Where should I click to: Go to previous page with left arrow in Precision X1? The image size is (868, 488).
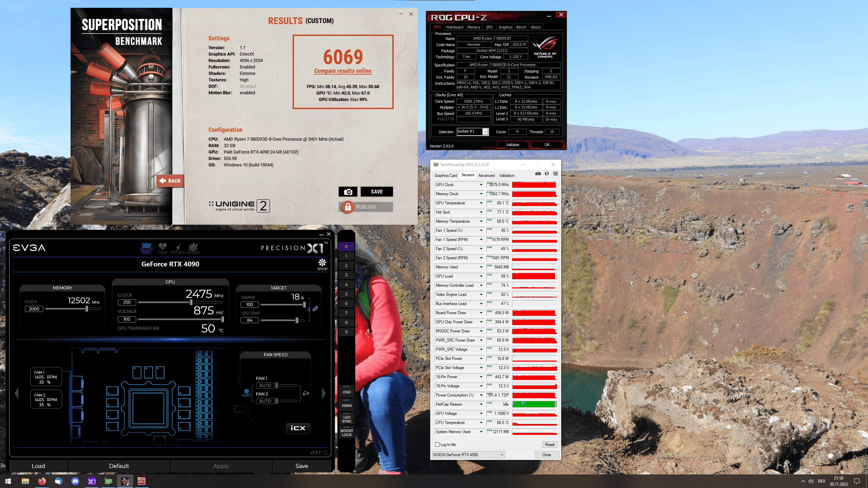coord(17,393)
